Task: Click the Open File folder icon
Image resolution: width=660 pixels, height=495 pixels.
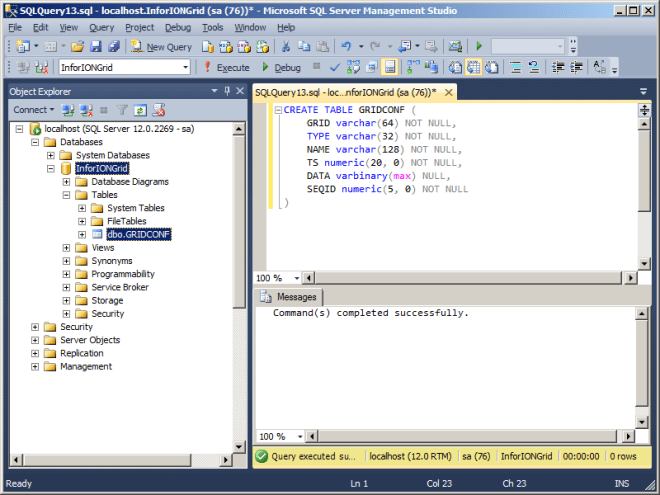Action: point(77,47)
